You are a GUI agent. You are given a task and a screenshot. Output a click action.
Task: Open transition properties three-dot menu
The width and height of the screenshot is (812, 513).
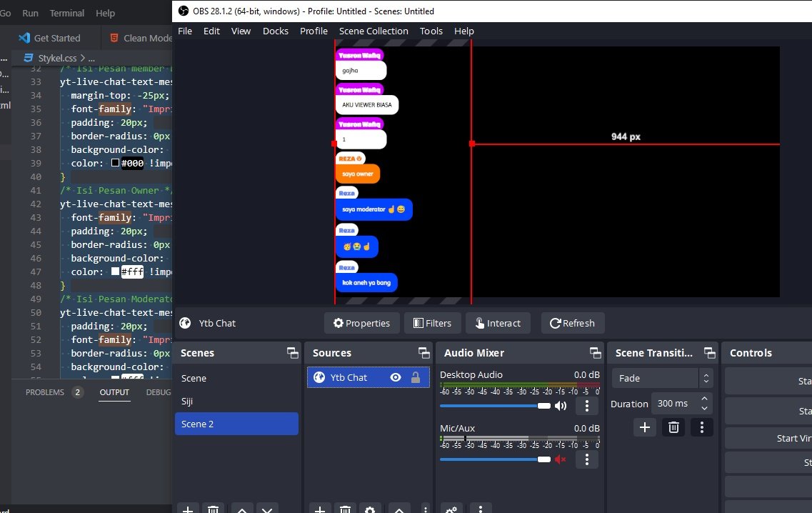[702, 427]
